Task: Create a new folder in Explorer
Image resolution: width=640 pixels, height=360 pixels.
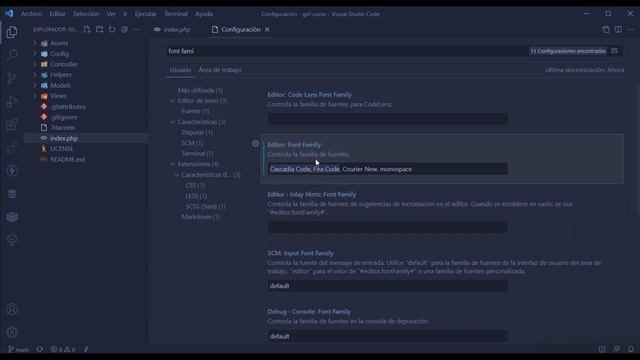Action: tap(99, 29)
